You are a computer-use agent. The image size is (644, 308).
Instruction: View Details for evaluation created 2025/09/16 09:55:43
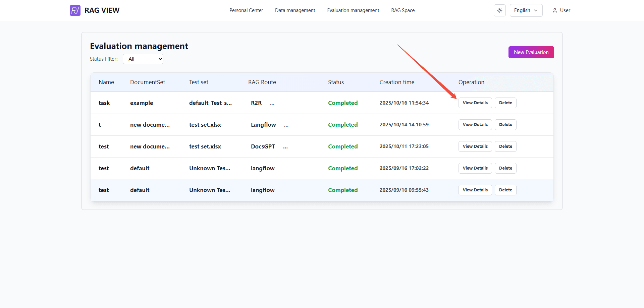click(x=475, y=190)
